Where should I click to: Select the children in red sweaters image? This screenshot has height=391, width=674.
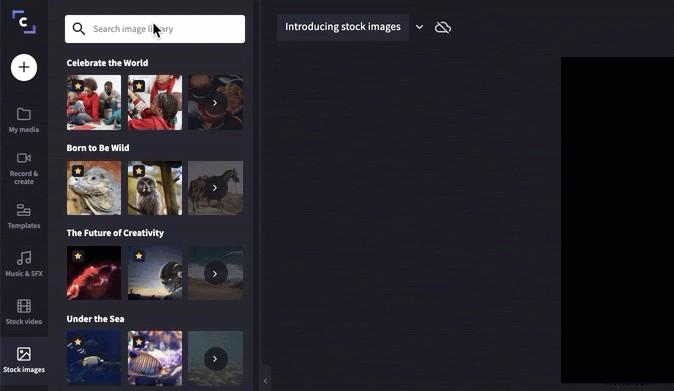tap(155, 102)
